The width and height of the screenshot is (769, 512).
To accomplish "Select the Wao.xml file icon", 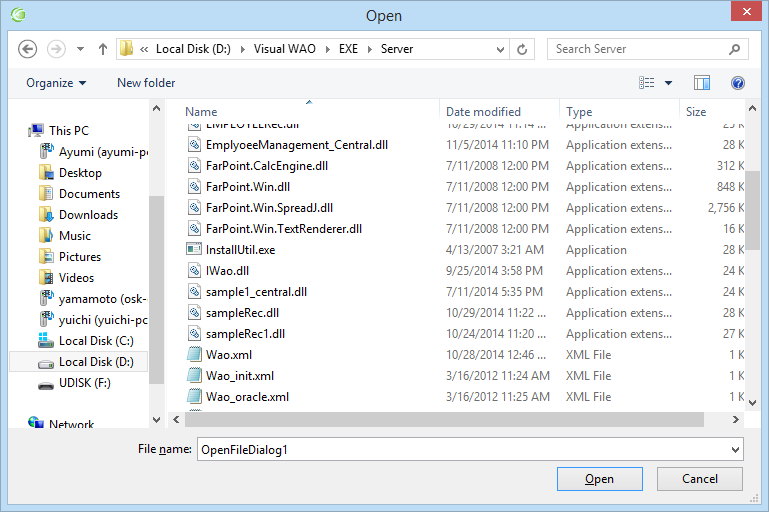I will 195,355.
